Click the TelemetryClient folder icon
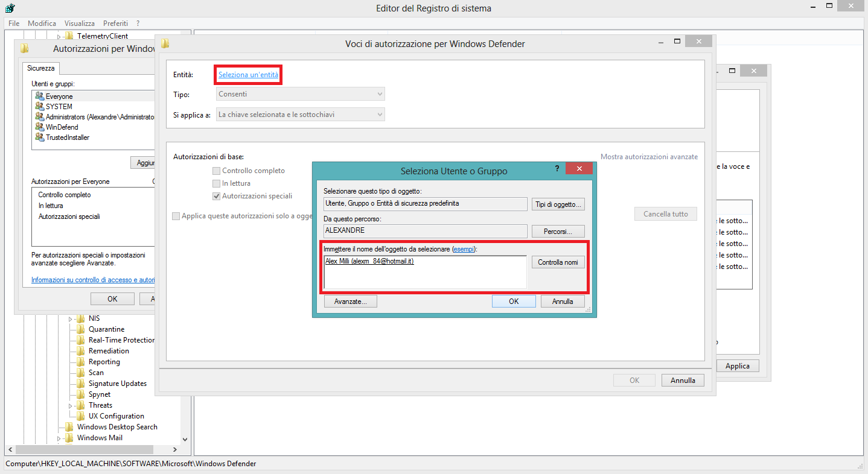 click(69, 36)
